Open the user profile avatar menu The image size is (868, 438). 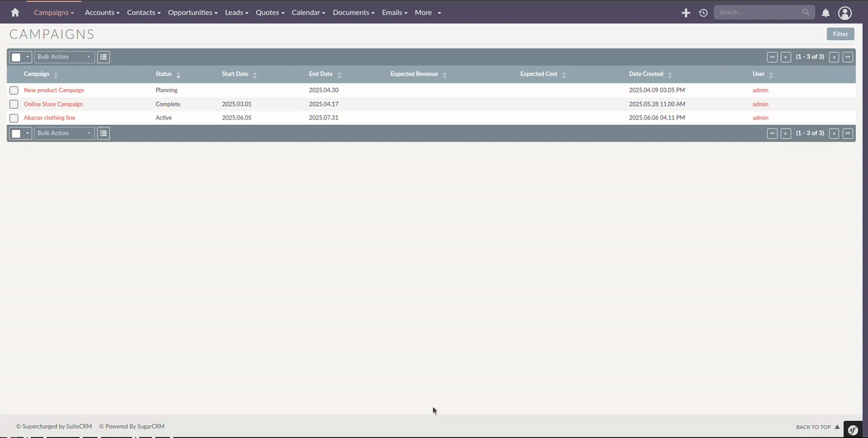(x=844, y=13)
